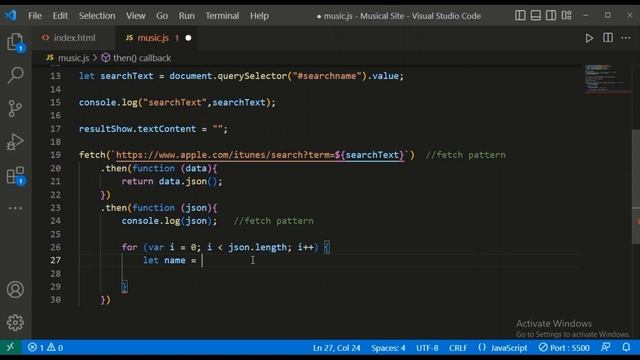Open the Search view icon
This screenshot has width=640, height=360.
(16, 75)
